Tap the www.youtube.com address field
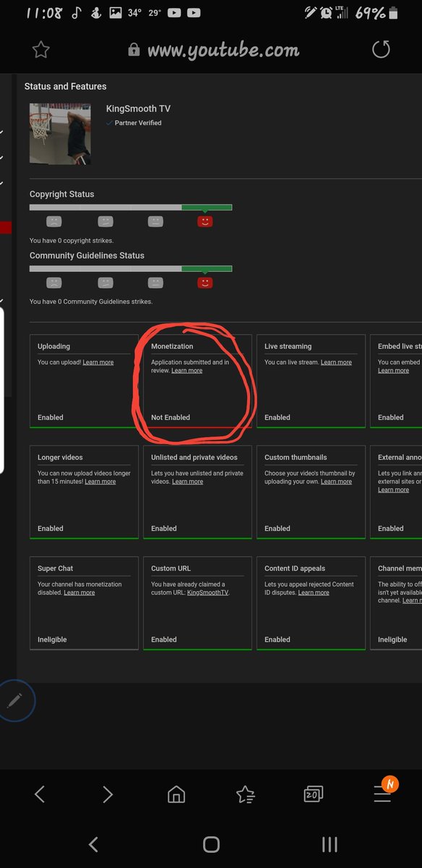Screen dimensions: 422x868 223,50
